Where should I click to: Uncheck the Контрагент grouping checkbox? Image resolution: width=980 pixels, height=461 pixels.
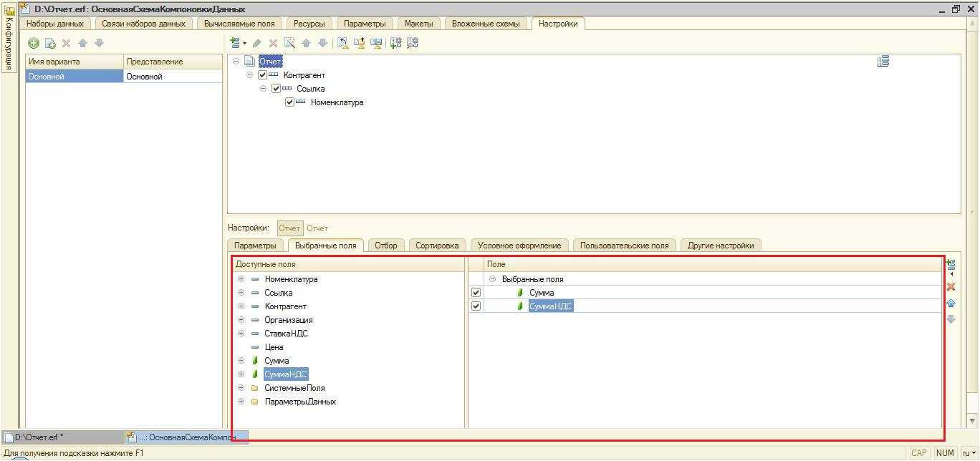(x=262, y=75)
